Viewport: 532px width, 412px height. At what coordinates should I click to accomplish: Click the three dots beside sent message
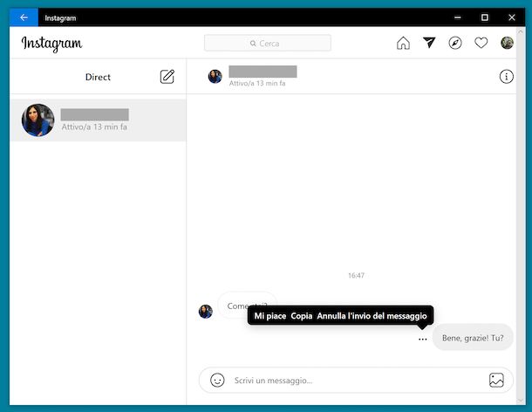point(422,339)
